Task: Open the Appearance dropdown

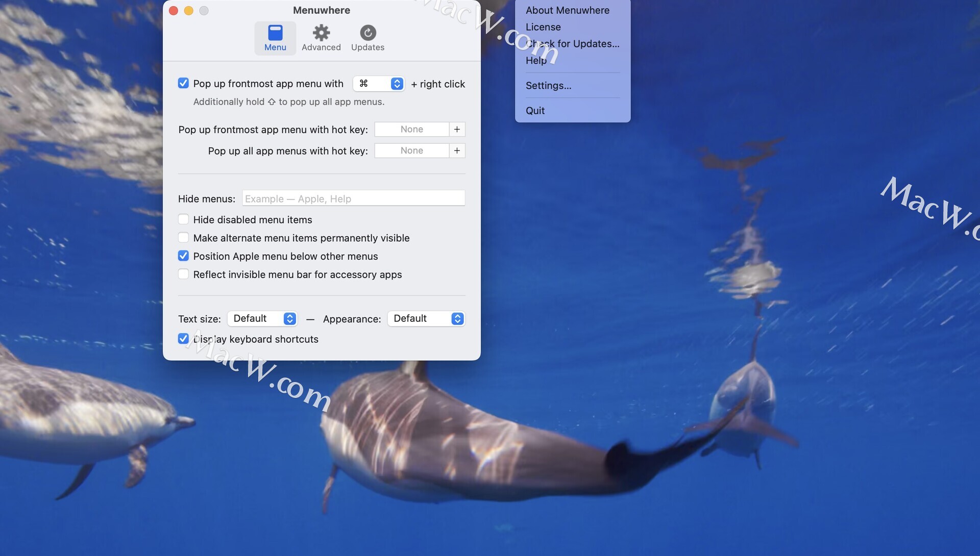Action: [426, 319]
